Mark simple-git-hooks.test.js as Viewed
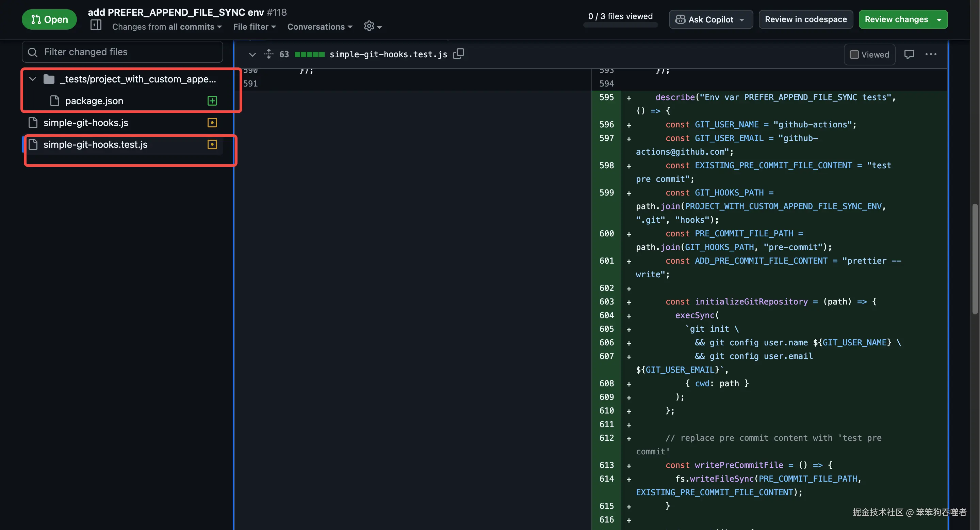980x530 pixels. click(854, 54)
